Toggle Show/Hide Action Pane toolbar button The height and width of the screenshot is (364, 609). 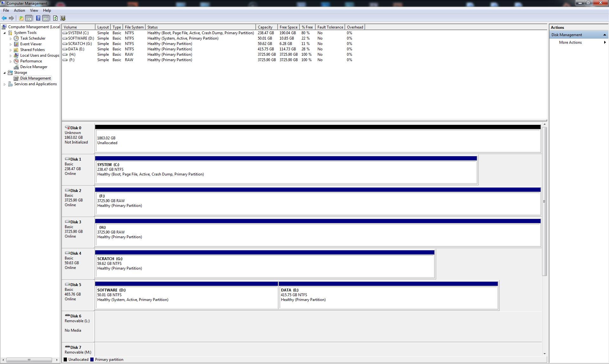46,18
